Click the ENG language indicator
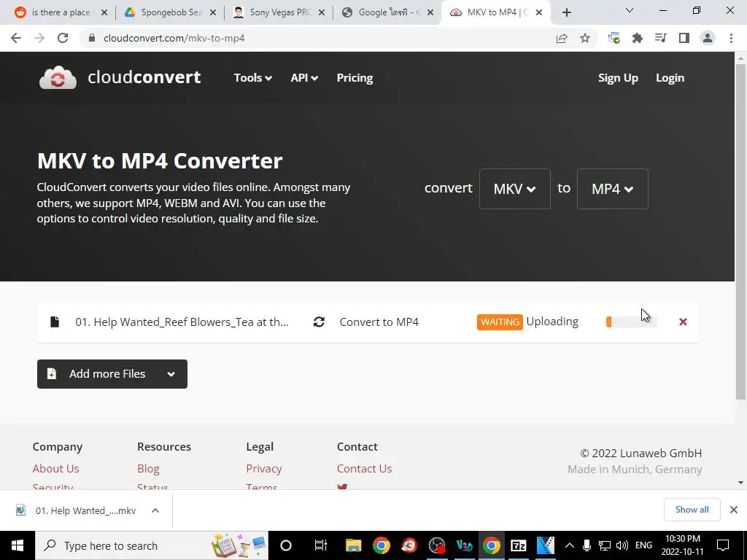 tap(643, 545)
